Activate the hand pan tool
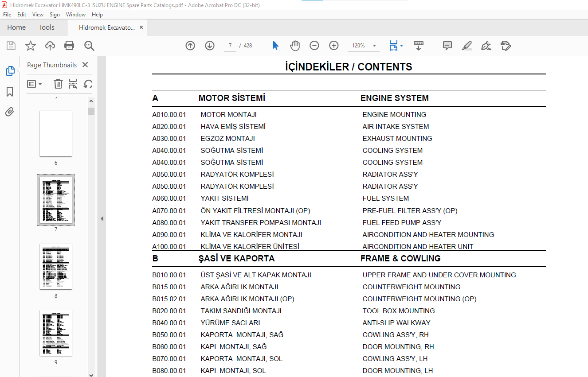Viewport: 588px width, 377px height. [x=295, y=46]
